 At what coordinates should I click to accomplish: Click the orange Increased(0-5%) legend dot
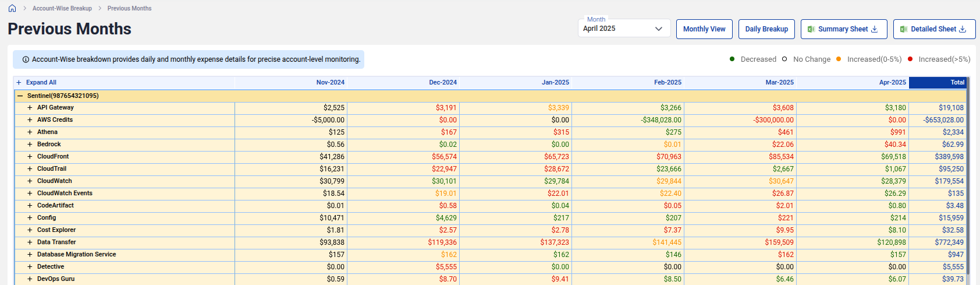[x=839, y=59]
